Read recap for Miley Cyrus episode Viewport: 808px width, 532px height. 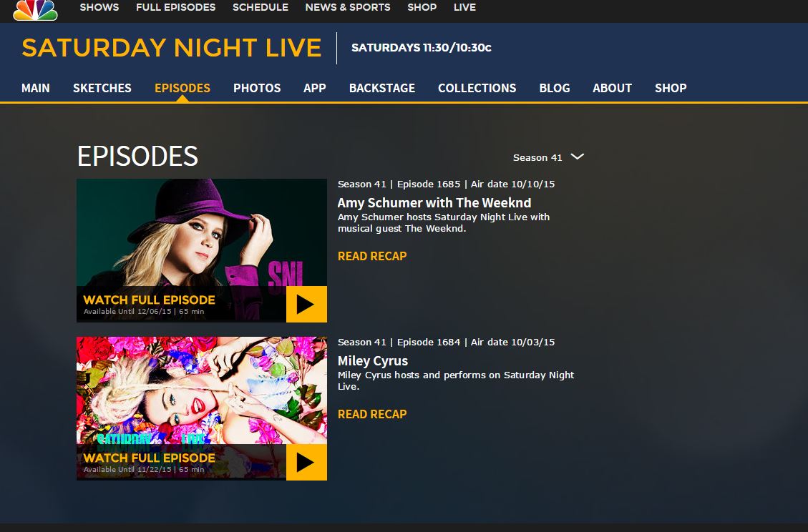tap(372, 414)
